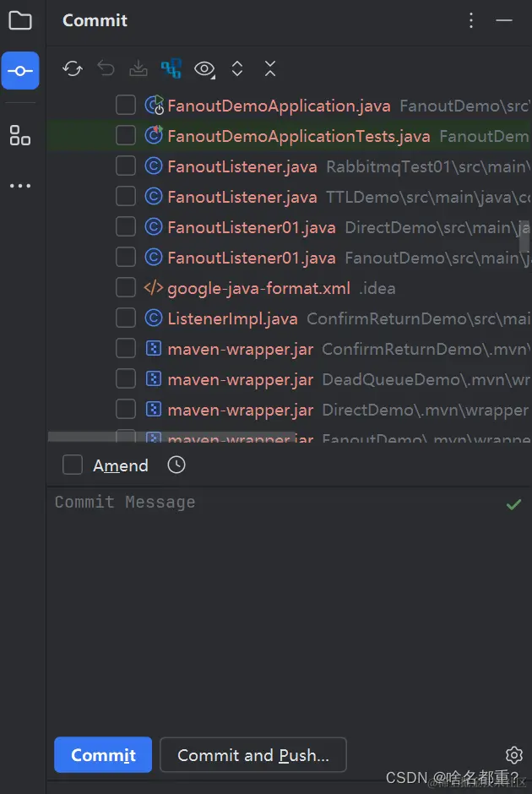Check FanoutListener01.java in DirectDemo checkbox
Viewport: 532px width, 794px height.
pyautogui.click(x=126, y=227)
